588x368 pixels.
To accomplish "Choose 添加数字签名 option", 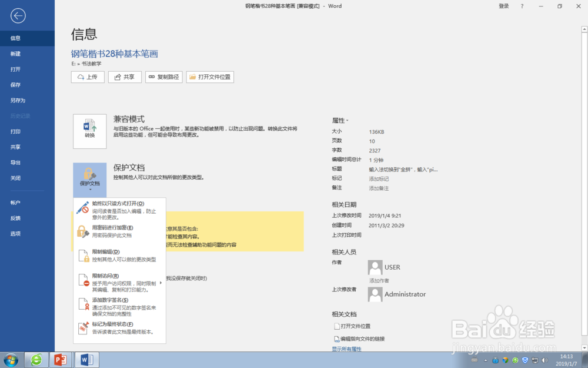I will point(119,306).
